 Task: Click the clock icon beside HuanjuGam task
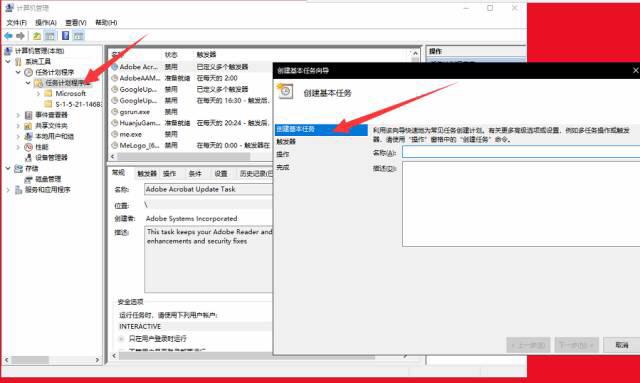[x=115, y=122]
